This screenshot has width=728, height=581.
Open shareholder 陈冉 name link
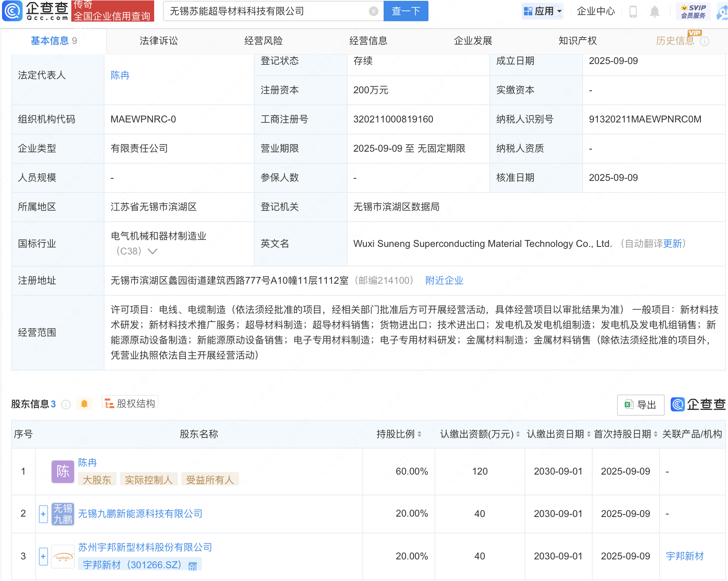(x=88, y=463)
